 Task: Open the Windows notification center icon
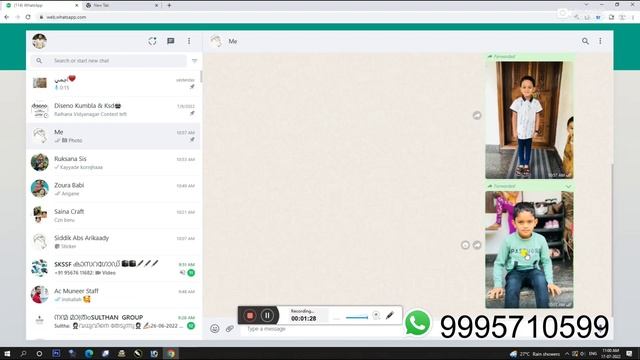pyautogui.click(x=629, y=353)
